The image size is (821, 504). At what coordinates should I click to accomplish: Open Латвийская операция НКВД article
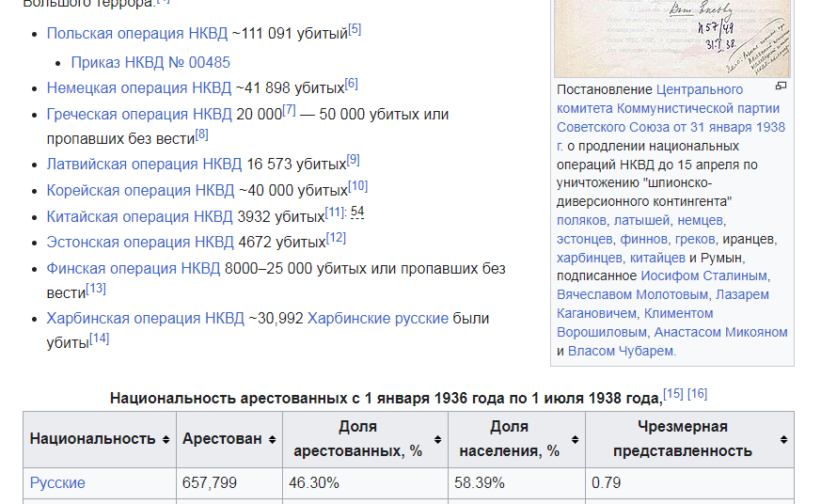coord(144,164)
